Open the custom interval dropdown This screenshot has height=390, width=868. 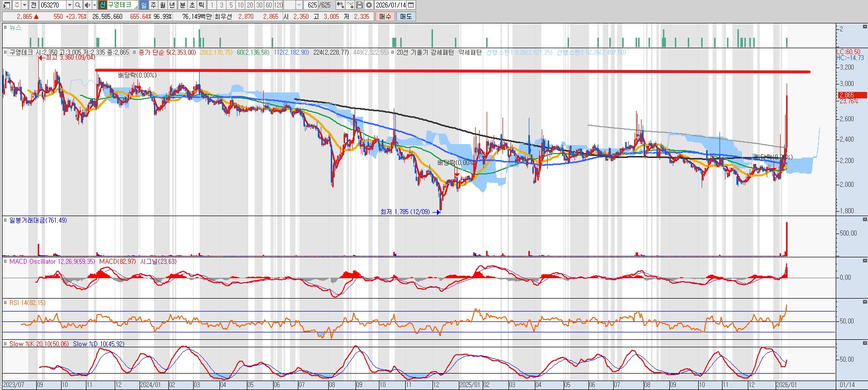pos(299,5)
